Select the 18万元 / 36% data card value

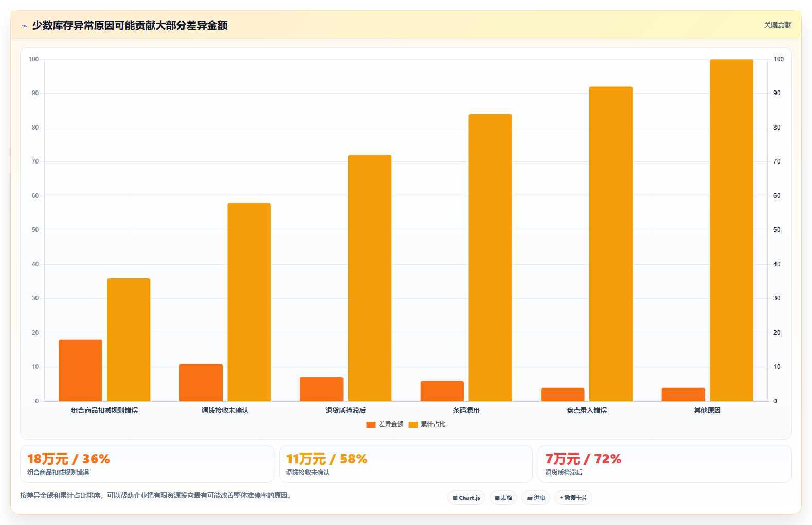[x=68, y=459]
